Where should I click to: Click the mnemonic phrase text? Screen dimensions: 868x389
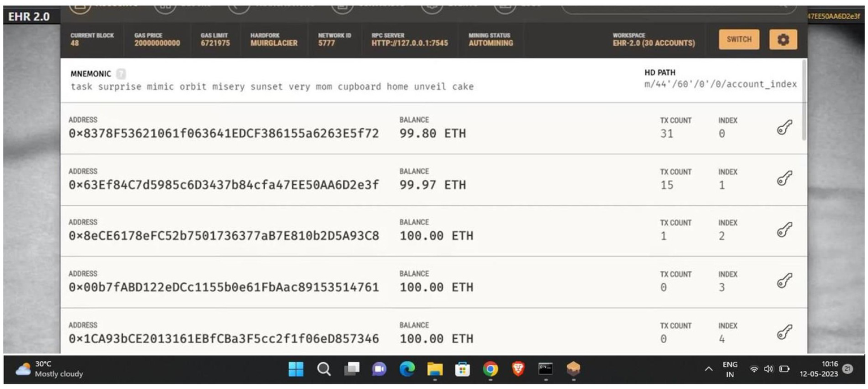272,87
